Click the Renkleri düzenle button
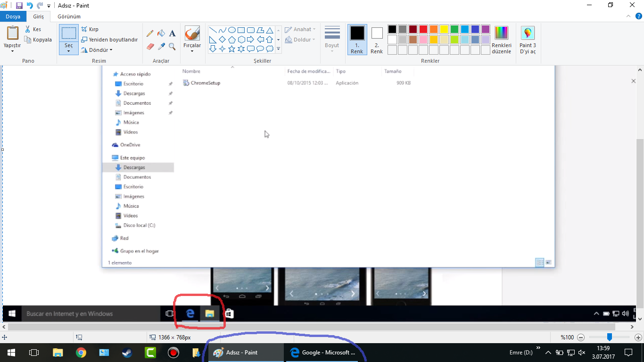Screen dimensions: 644x362 coord(501,40)
